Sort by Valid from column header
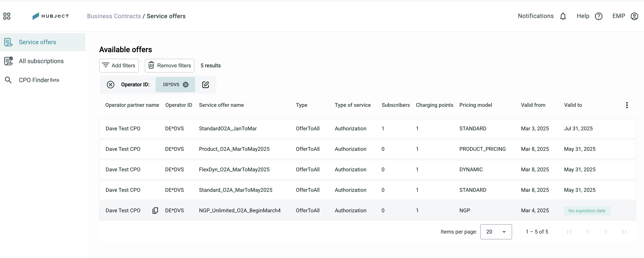 coord(533,105)
